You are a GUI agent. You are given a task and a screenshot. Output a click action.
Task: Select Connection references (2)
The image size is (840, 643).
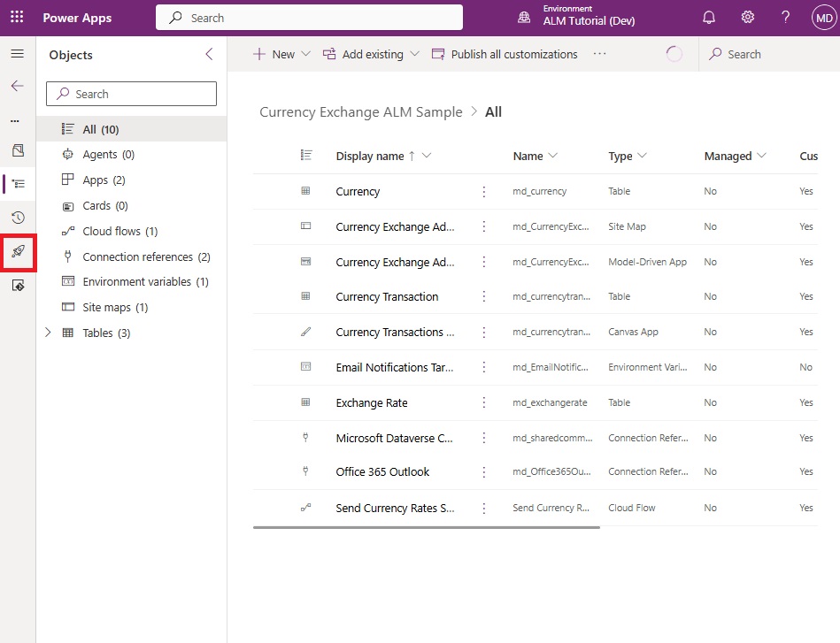coord(131,257)
